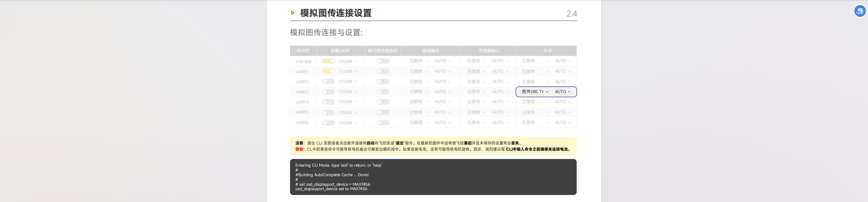Open UART3 peripheral AUTO baud dropdown

tap(562, 92)
